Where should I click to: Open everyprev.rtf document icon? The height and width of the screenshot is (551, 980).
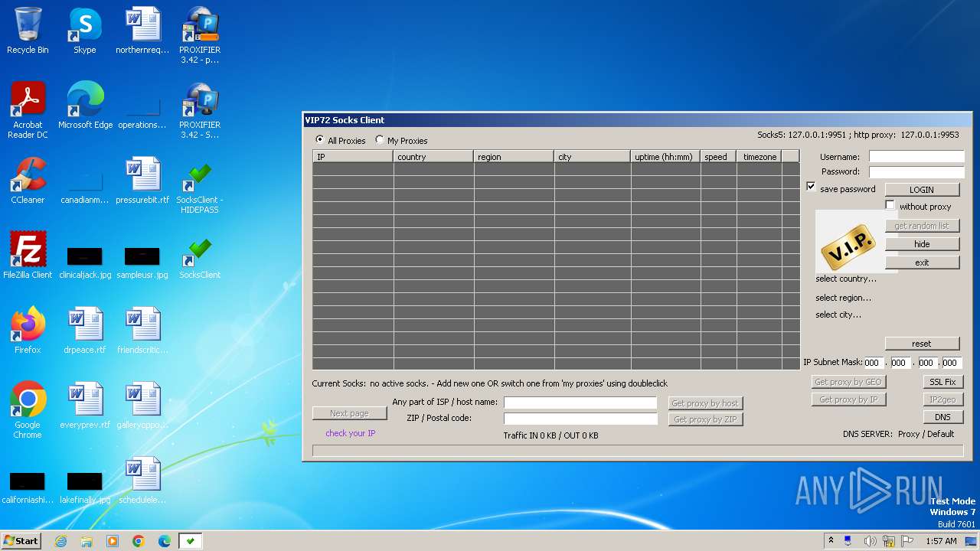pyautogui.click(x=85, y=406)
